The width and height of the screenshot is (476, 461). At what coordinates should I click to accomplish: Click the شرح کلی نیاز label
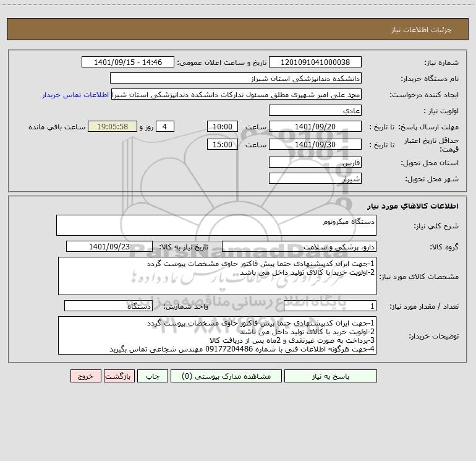[x=436, y=226]
